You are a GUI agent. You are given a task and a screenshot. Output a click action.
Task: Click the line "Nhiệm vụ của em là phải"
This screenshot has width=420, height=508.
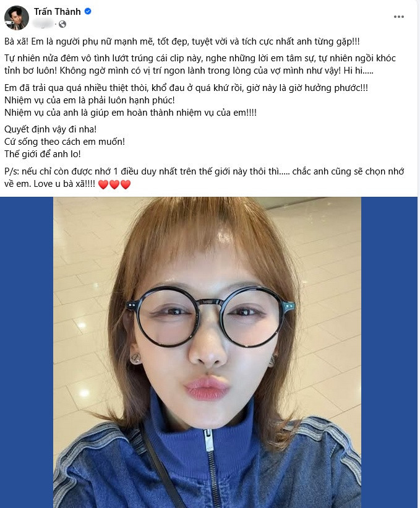pyautogui.click(x=90, y=100)
